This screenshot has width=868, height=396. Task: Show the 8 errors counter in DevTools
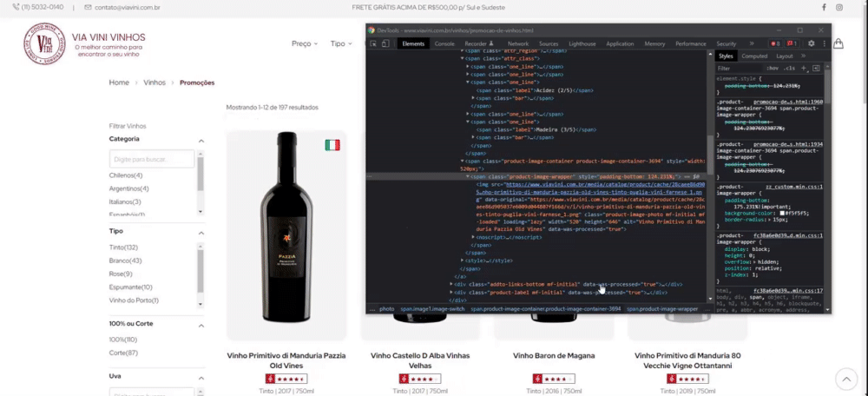point(775,43)
